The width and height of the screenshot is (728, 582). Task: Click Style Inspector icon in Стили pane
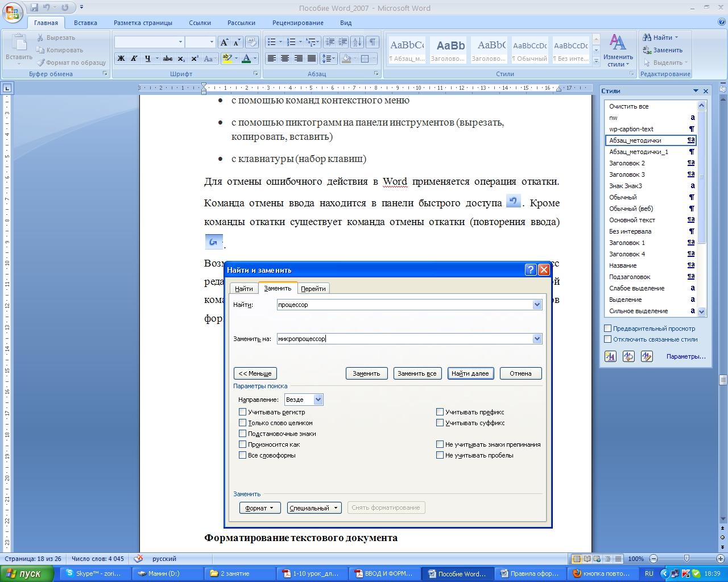pyautogui.click(x=628, y=356)
